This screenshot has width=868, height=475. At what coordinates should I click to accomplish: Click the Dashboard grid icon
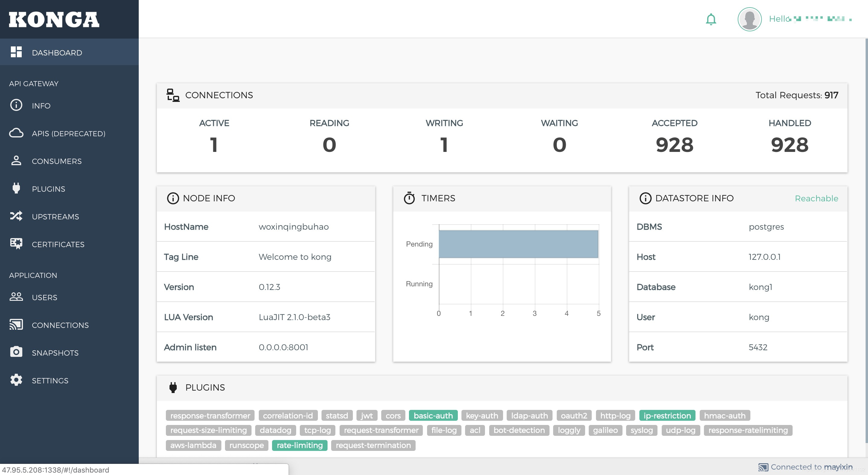(16, 52)
